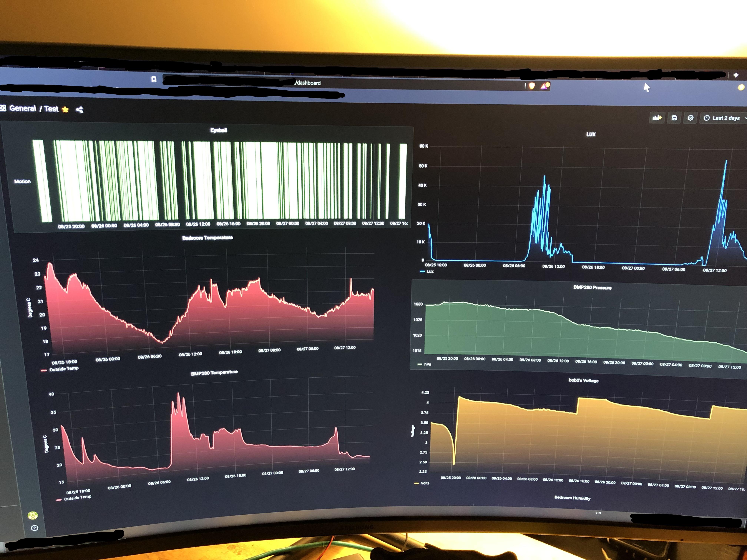
Task: Click the Brave shield icon
Action: 532,86
